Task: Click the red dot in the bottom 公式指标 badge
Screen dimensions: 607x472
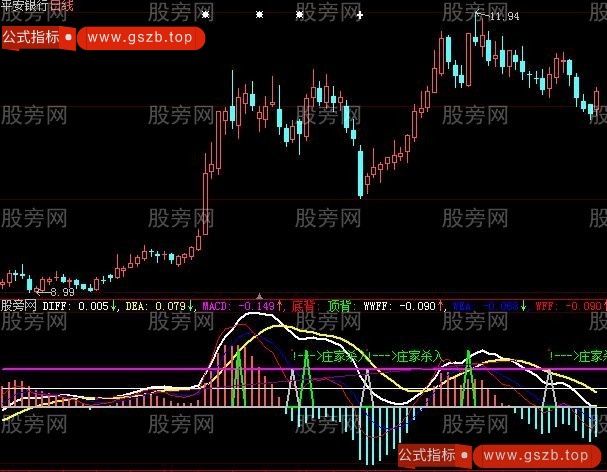Action: 462,455
